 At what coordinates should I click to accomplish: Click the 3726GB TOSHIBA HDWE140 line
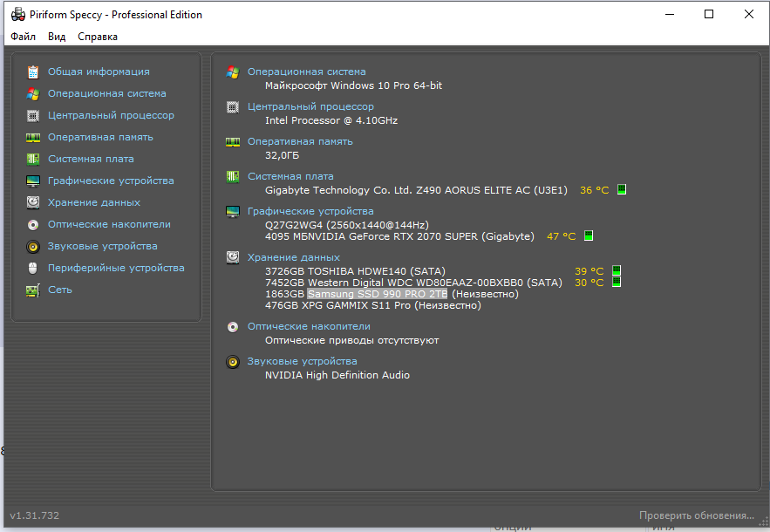[355, 271]
